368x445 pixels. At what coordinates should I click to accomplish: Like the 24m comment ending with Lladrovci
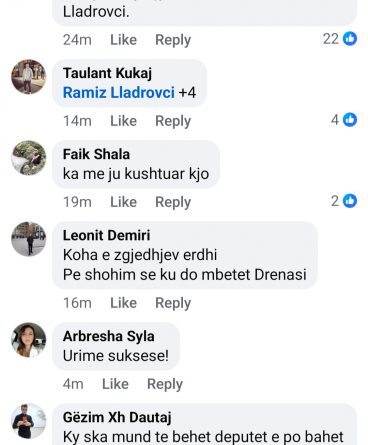tap(123, 40)
